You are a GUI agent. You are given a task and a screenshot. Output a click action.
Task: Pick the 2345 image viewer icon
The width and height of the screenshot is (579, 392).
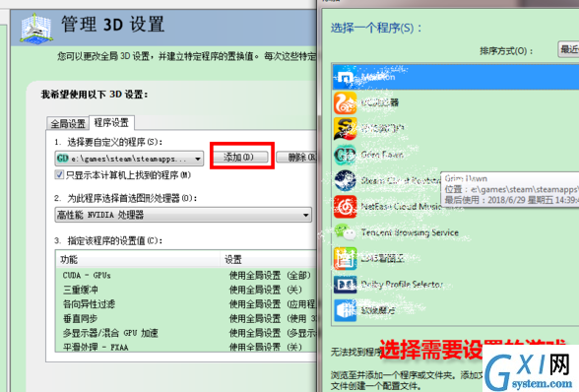345,258
